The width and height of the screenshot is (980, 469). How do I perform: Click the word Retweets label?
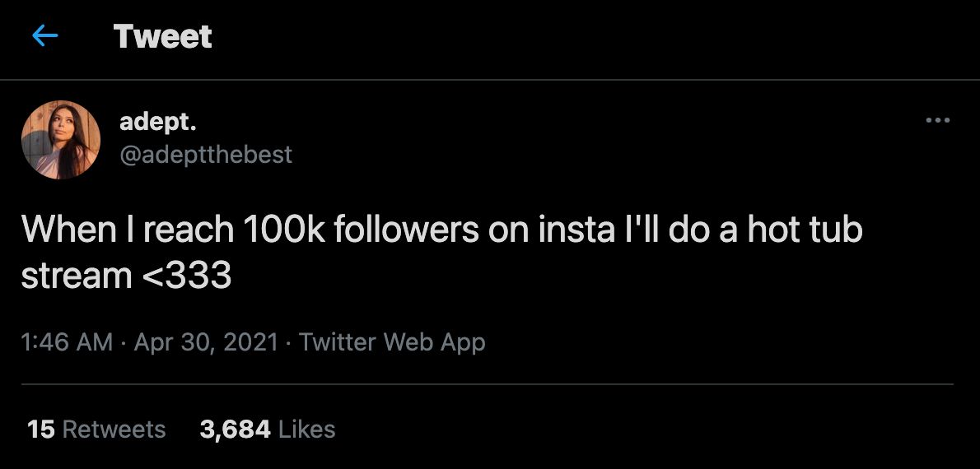coord(114,429)
